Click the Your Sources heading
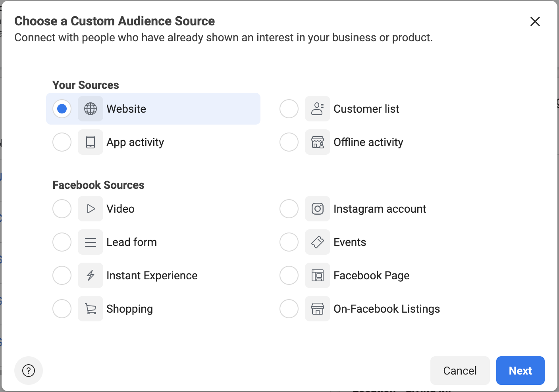This screenshot has height=392, width=559. tap(86, 85)
